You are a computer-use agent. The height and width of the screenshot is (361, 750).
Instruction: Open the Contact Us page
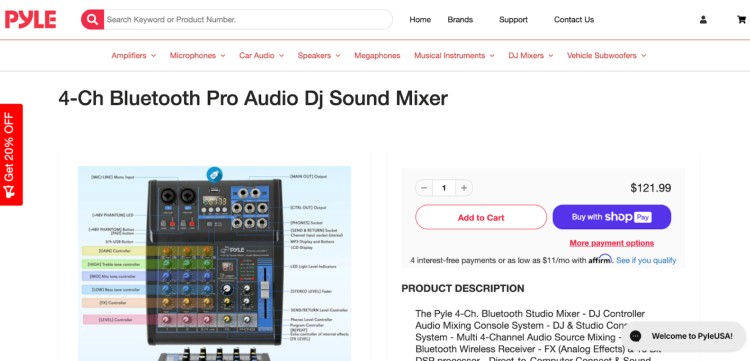pos(574,20)
